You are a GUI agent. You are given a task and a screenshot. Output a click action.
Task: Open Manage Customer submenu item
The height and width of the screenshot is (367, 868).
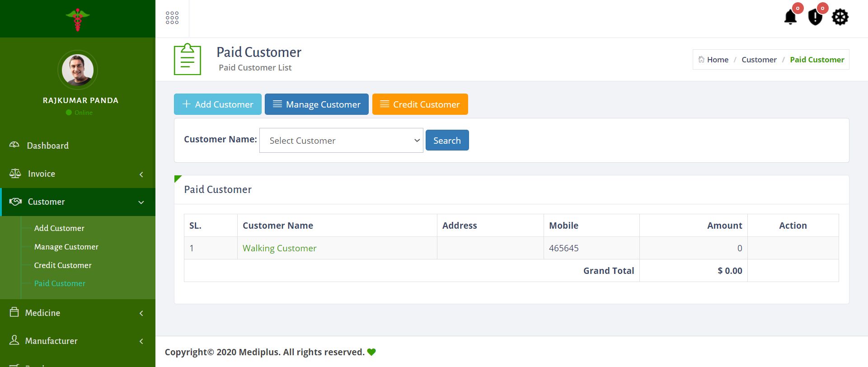(x=66, y=247)
